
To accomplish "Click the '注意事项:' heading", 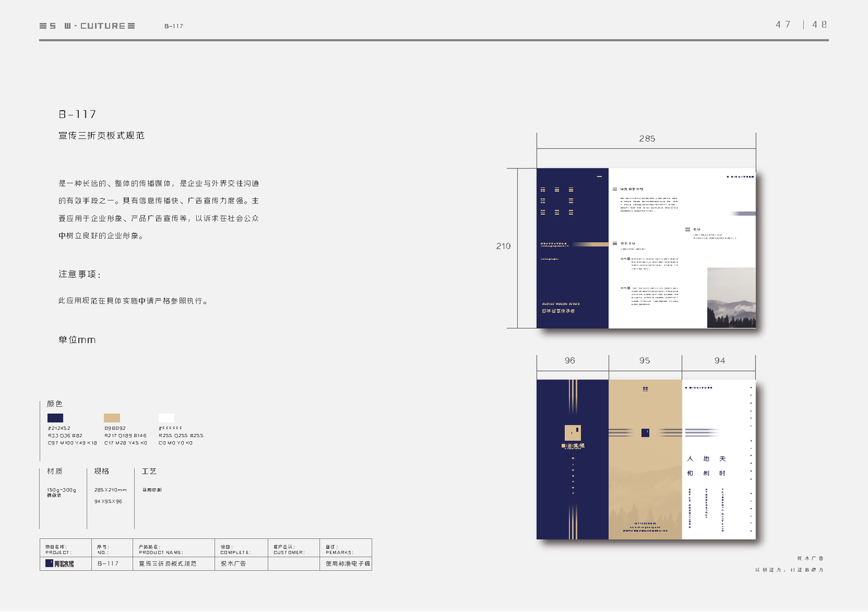I will pyautogui.click(x=80, y=275).
